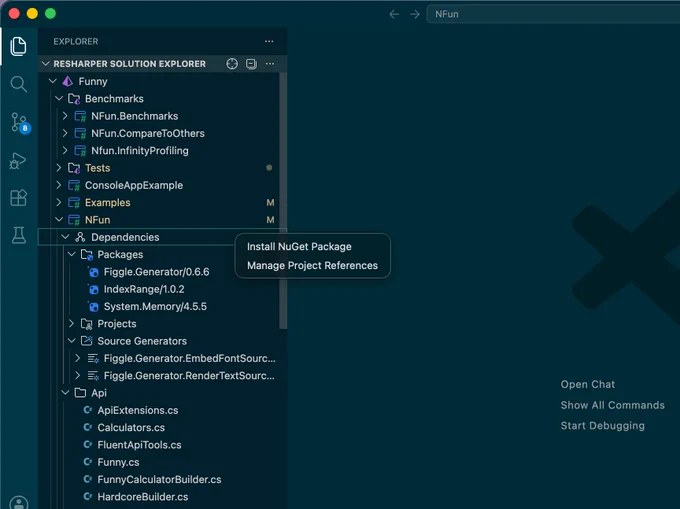Click the Solution Explorer vertical scrollbar
Viewport: 680px width, 509px height.
[283, 201]
